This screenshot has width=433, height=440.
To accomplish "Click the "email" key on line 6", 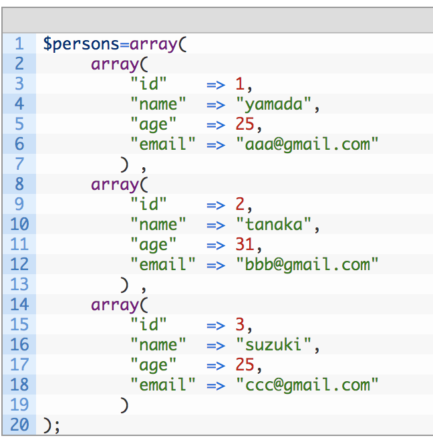I will coord(163,144).
